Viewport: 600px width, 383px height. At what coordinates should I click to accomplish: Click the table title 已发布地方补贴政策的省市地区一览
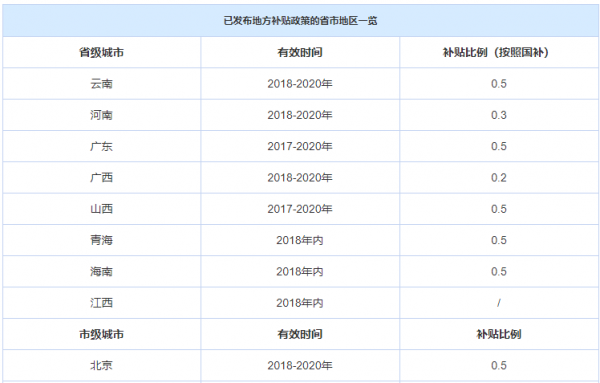[300, 21]
